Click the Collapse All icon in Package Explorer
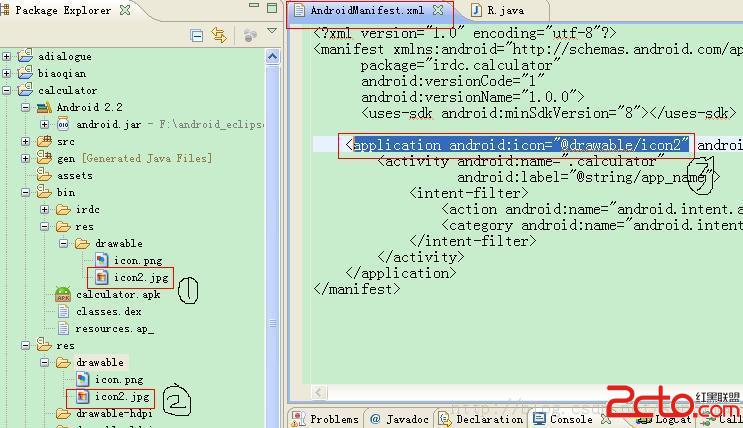Viewport: 743px width, 428px height. [x=196, y=36]
